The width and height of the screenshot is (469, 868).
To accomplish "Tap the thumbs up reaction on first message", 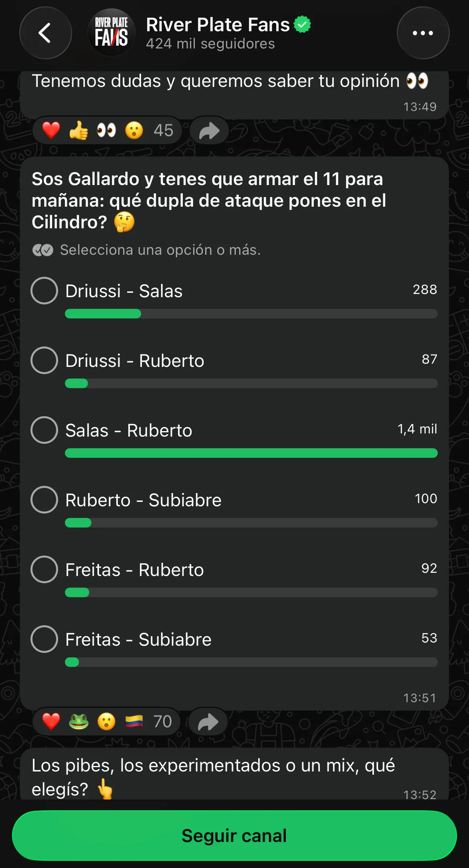I will tap(79, 131).
